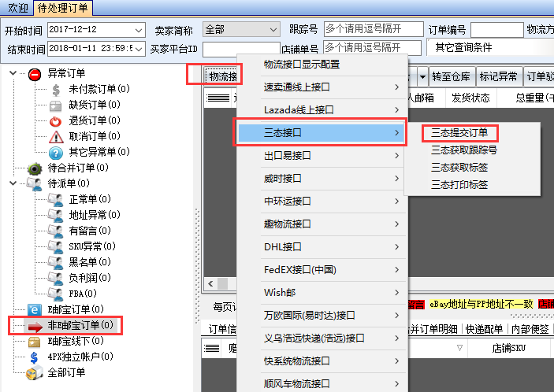The image size is (554, 392).
Task: Open the 威时接口 menu entry
Action: [x=322, y=178]
